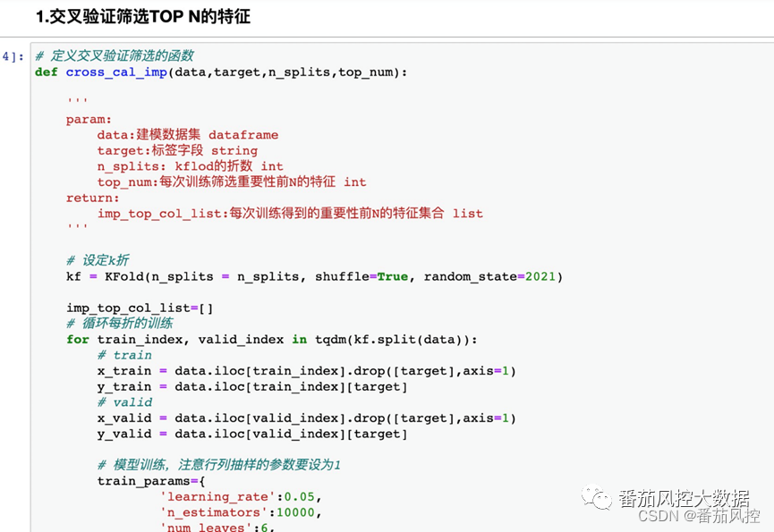The height and width of the screenshot is (532, 774).
Task: Click the parameter "'learning_rate':0.05,"
Action: (241, 497)
